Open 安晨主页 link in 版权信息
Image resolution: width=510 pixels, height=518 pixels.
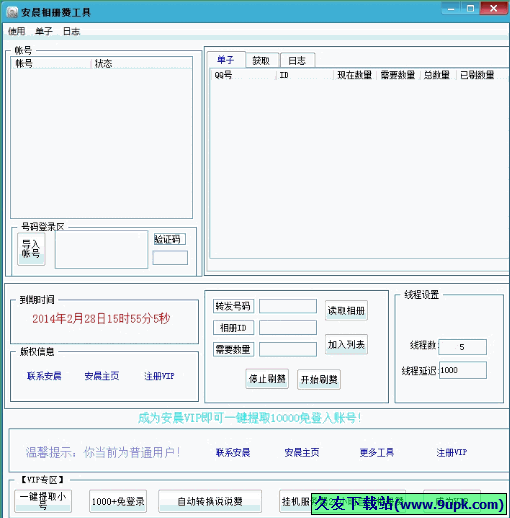tap(102, 376)
